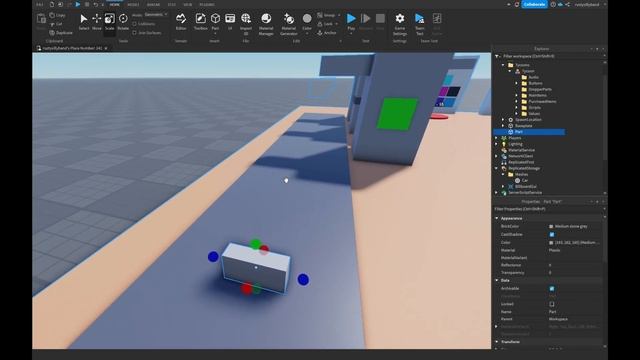Select the Part row in the Explorer
The height and width of the screenshot is (360, 640).
point(529,132)
